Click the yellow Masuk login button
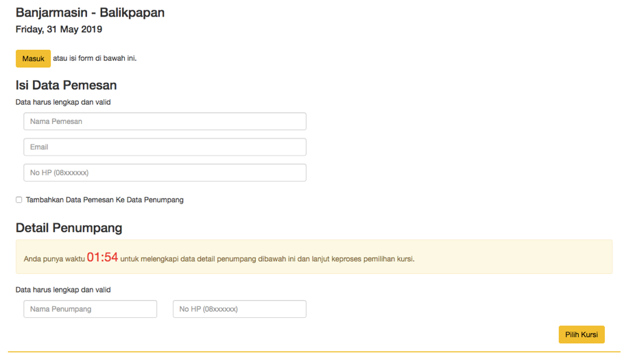644x361 pixels. pyautogui.click(x=33, y=59)
